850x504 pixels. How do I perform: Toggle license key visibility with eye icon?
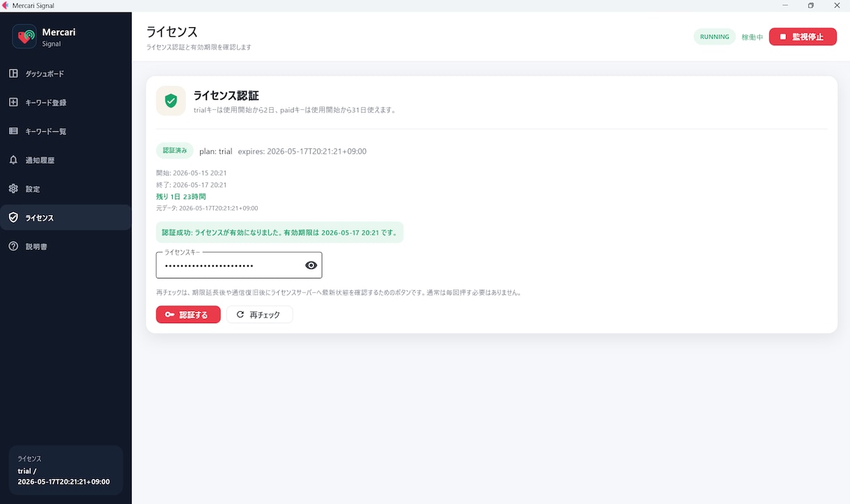point(311,265)
